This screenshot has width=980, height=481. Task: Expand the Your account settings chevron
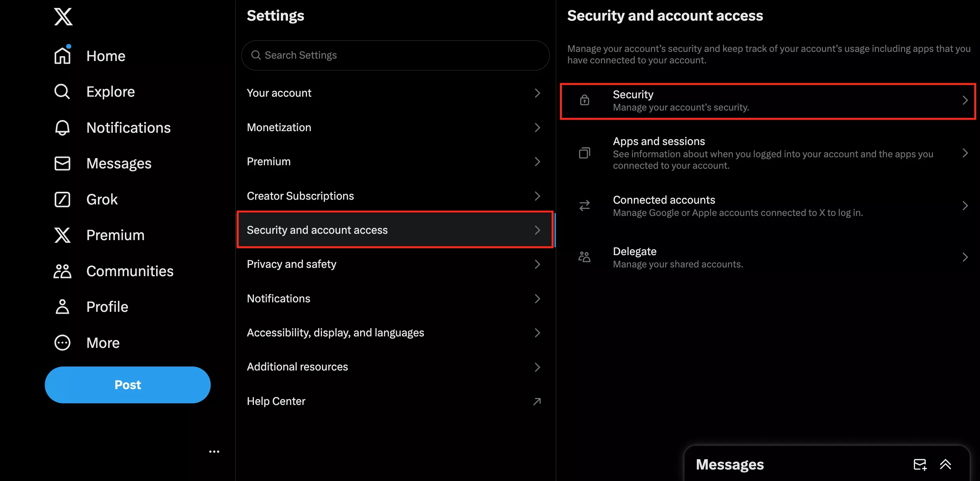[x=537, y=93]
